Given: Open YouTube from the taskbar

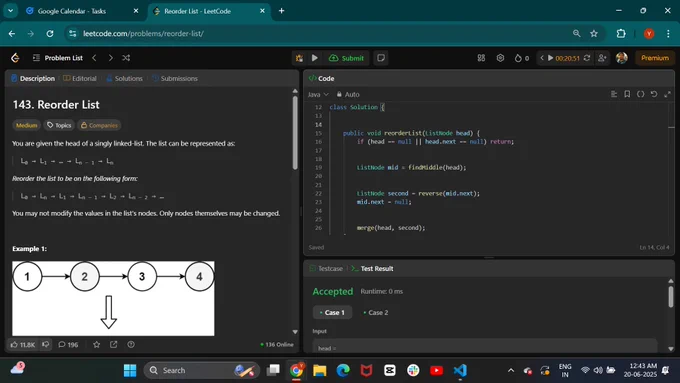Looking at the screenshot, I should pos(437,370).
